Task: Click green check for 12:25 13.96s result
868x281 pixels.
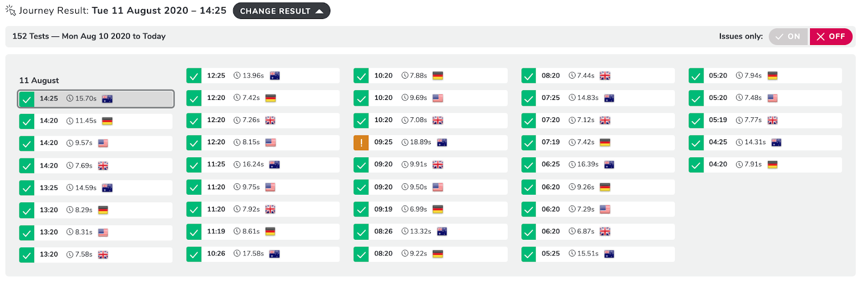Action: tap(194, 75)
